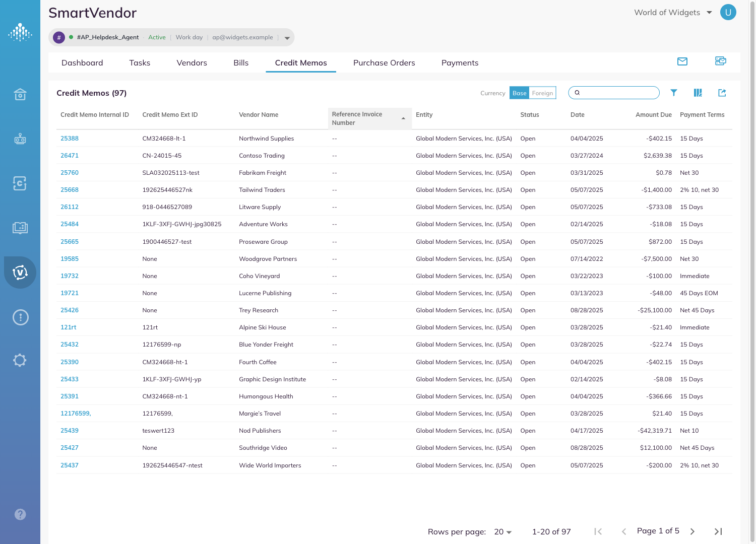Open credit memo 25439 link
The width and height of the screenshot is (756, 544).
point(70,431)
